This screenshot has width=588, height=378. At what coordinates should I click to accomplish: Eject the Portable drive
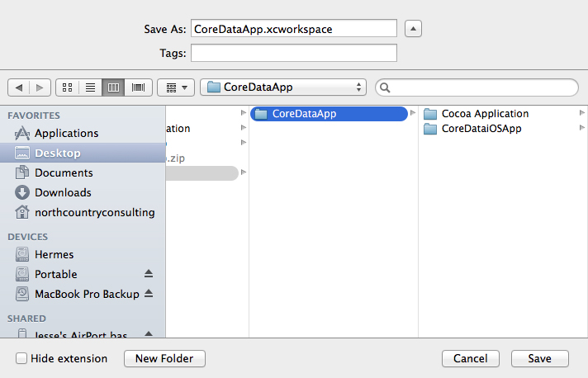(x=149, y=274)
